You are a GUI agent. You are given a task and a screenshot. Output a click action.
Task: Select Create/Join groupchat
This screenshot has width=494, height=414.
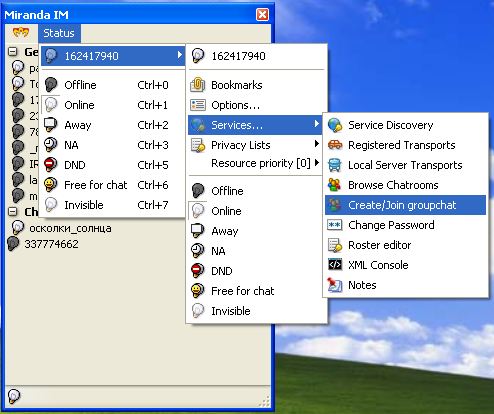point(405,205)
